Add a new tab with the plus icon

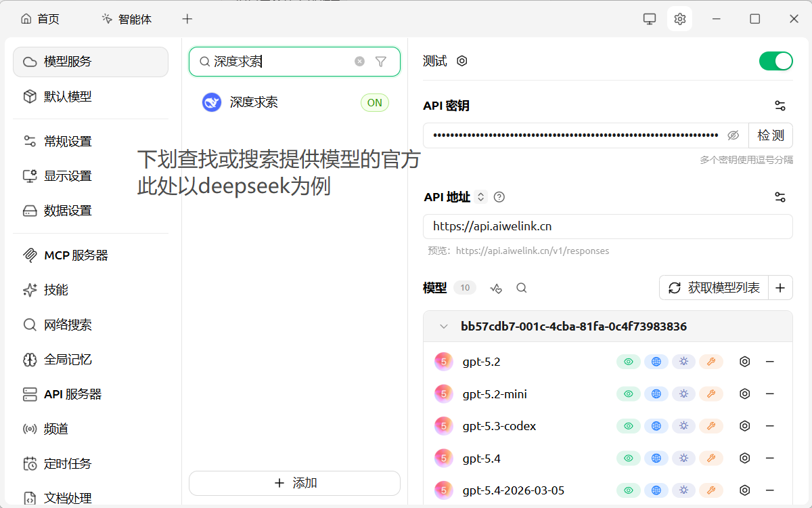point(187,19)
